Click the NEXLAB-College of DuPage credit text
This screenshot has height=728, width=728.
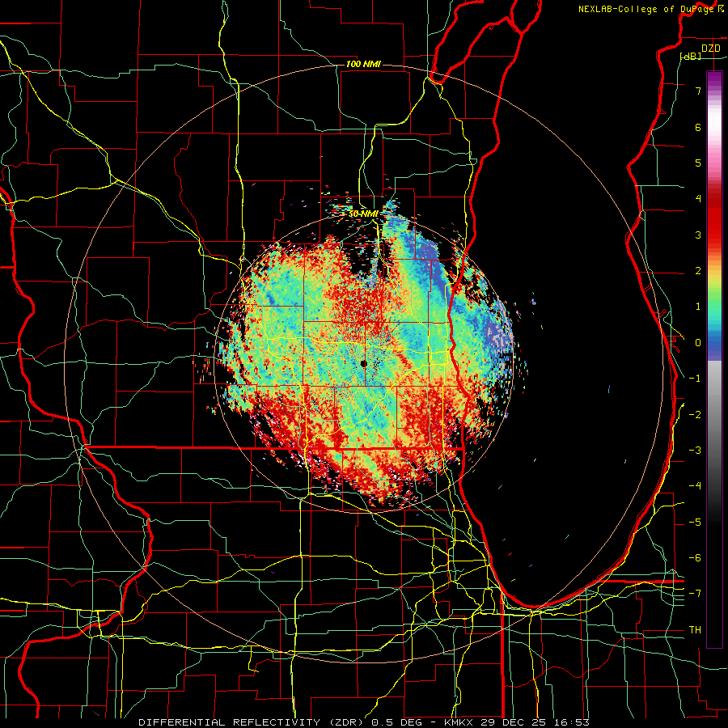click(645, 9)
